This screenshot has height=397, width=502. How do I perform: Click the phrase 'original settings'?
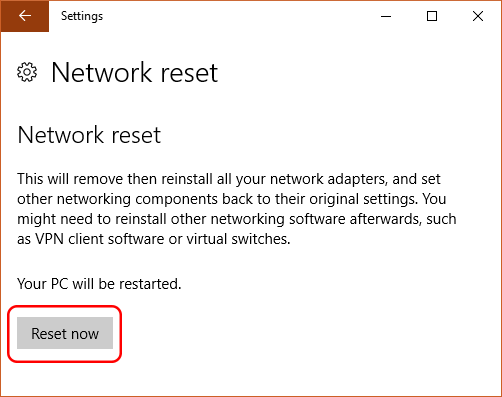click(363, 199)
